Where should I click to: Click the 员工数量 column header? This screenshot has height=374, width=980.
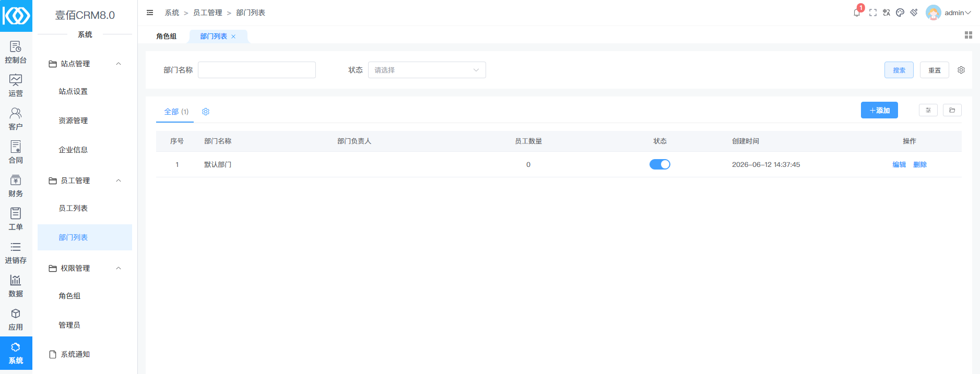pyautogui.click(x=528, y=141)
